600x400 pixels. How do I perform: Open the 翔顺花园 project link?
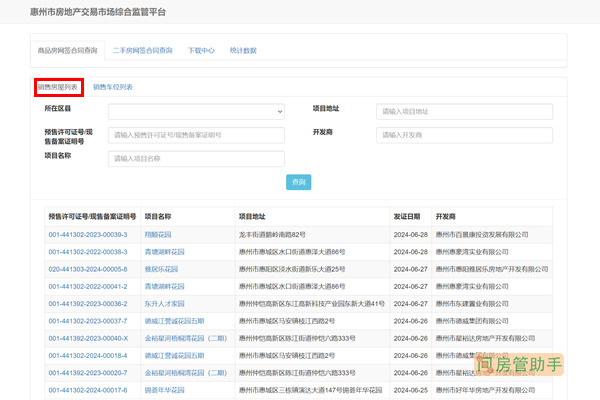tap(158, 235)
